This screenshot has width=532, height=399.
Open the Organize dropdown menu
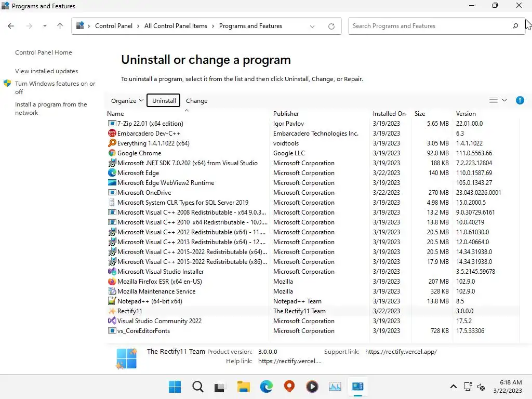127,101
